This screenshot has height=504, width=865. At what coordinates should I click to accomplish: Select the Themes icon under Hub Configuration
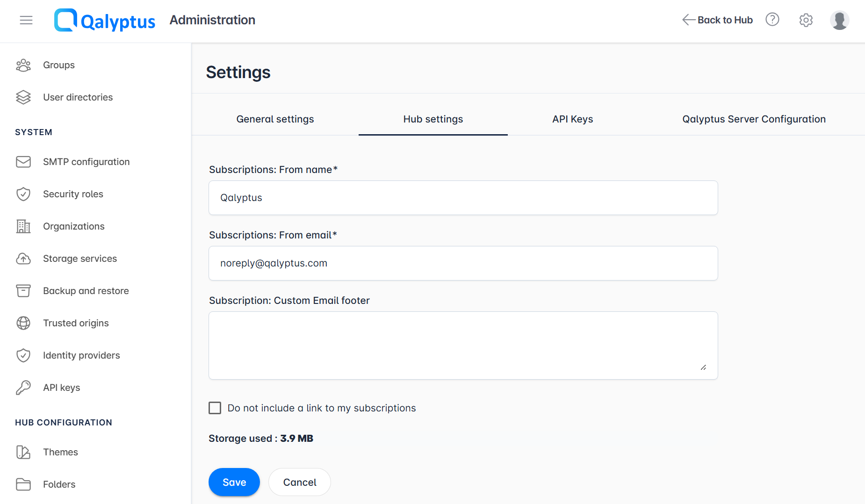pos(23,452)
